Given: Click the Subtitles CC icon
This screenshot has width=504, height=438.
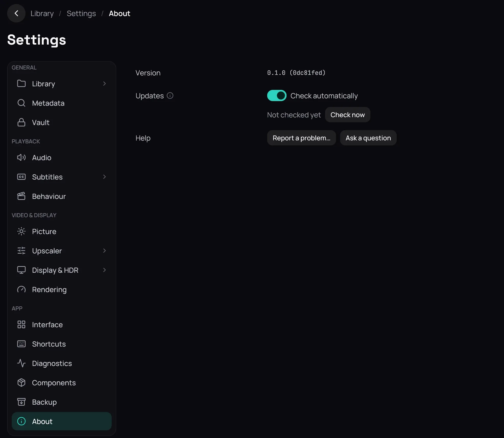Looking at the screenshot, I should pos(21,177).
